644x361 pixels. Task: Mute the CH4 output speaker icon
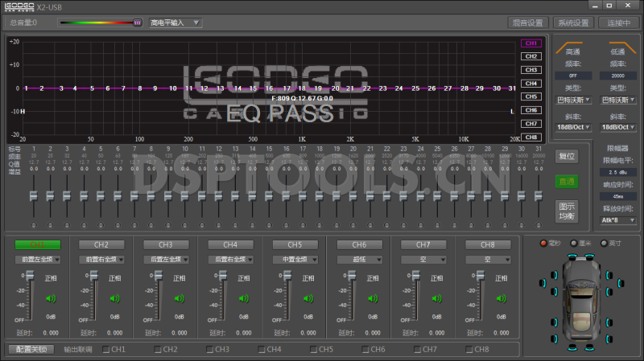[244, 298]
